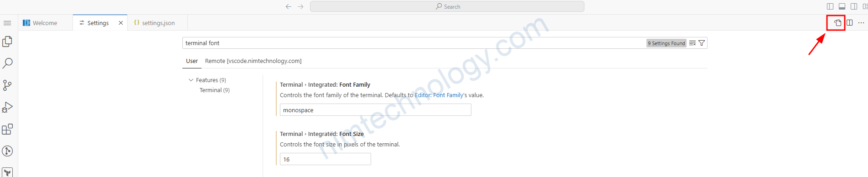Follow the Editor: Font Family link
Screen dimensions: 868x177
tap(439, 95)
